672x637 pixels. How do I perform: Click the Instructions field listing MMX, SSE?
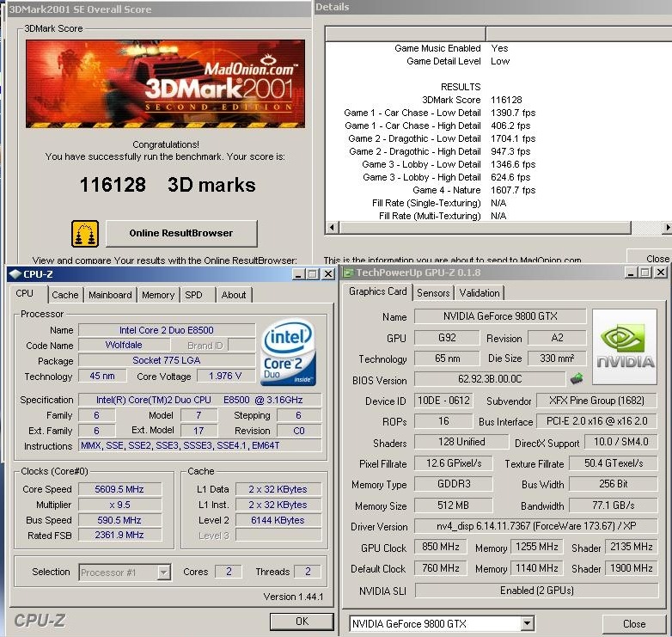tap(199, 445)
